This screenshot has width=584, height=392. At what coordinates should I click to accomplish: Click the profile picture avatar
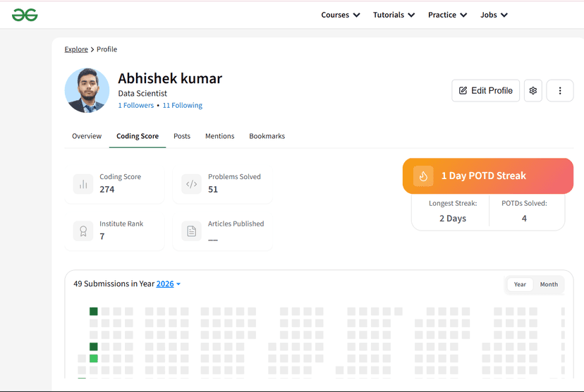[x=87, y=91]
